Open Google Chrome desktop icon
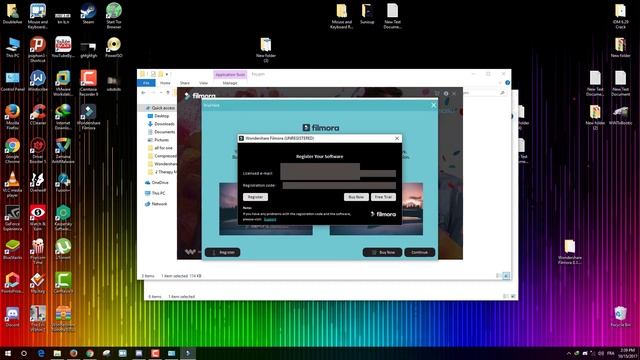Screen dimensions: 640x360 [x=13, y=151]
